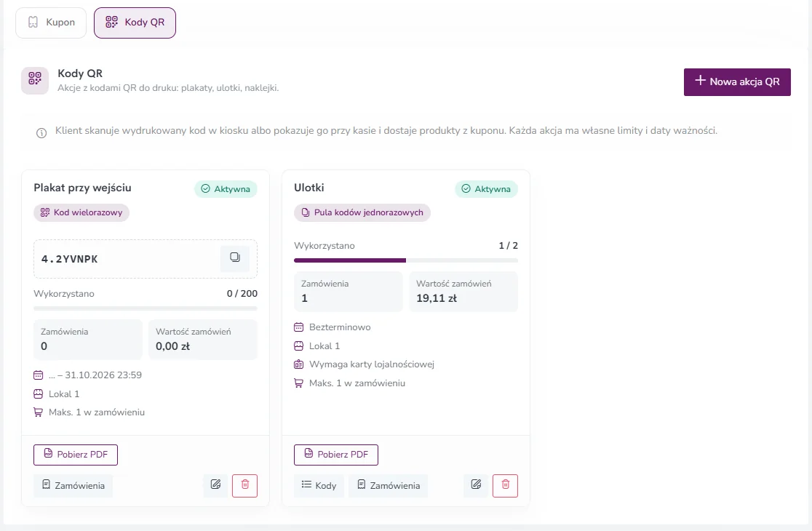Switch to the Kupon tab
Viewport: 812px width, 531px height.
tap(51, 23)
